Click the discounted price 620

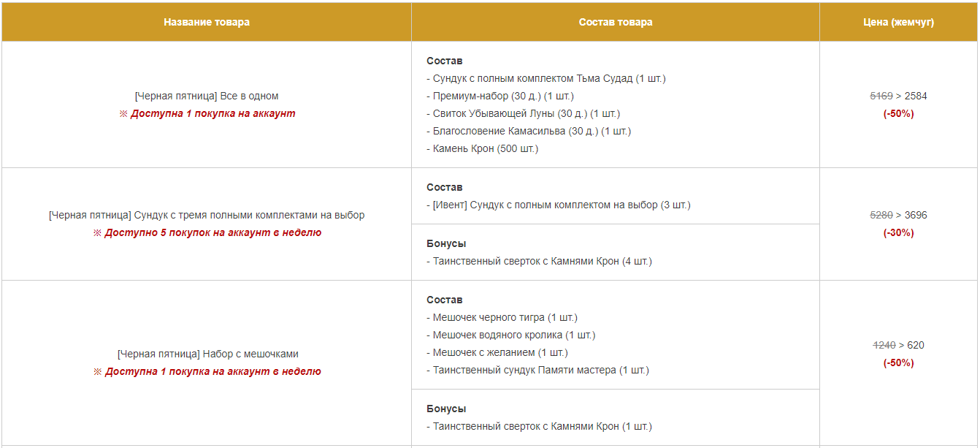[916, 345]
